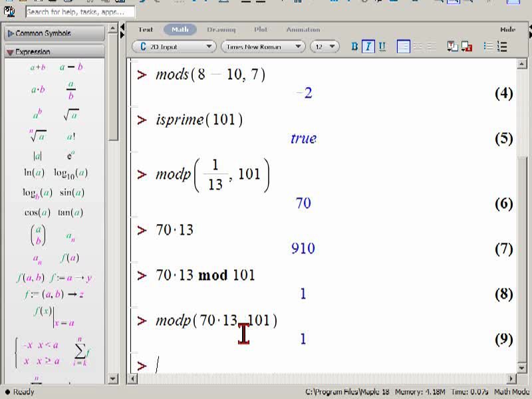Click the worksheet horizontal scrollbar right arrow
The height and width of the screenshot is (399, 532).
click(511, 378)
